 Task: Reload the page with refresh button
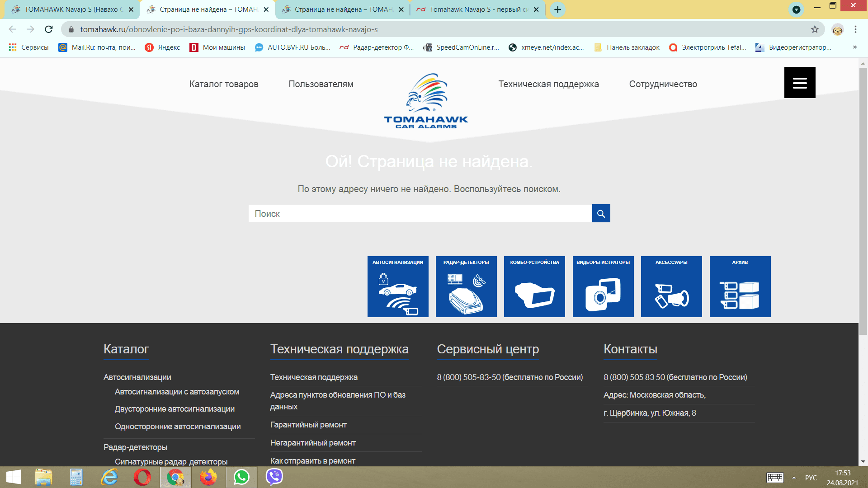click(x=49, y=29)
